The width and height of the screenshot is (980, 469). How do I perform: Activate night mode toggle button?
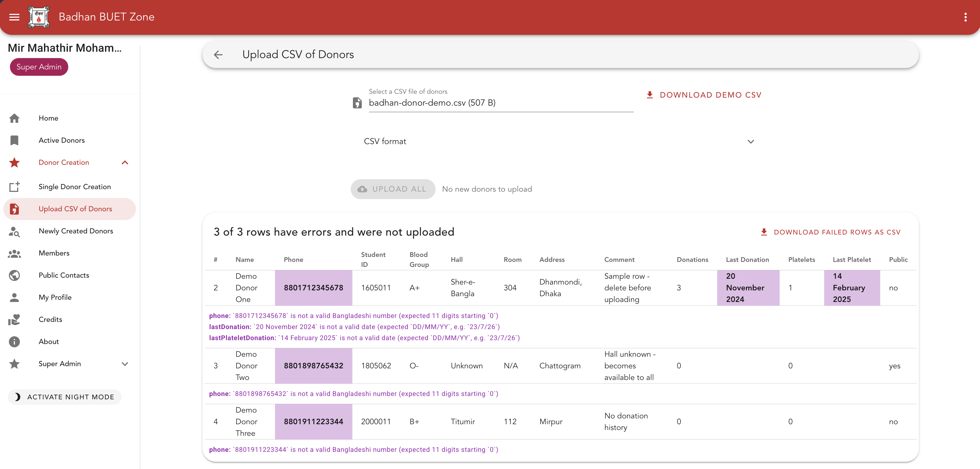tap(65, 397)
